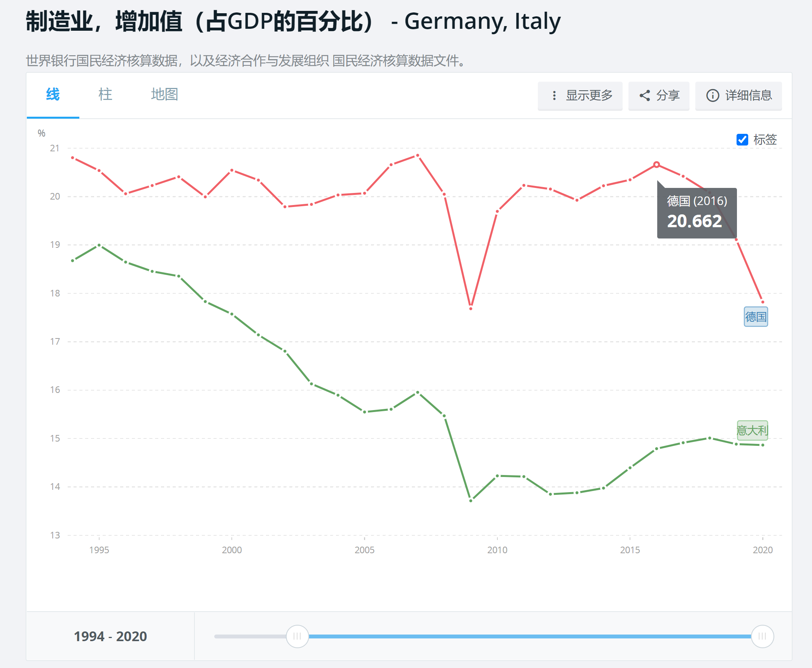Click the 分享 share button text
The height and width of the screenshot is (668, 812).
point(668,96)
